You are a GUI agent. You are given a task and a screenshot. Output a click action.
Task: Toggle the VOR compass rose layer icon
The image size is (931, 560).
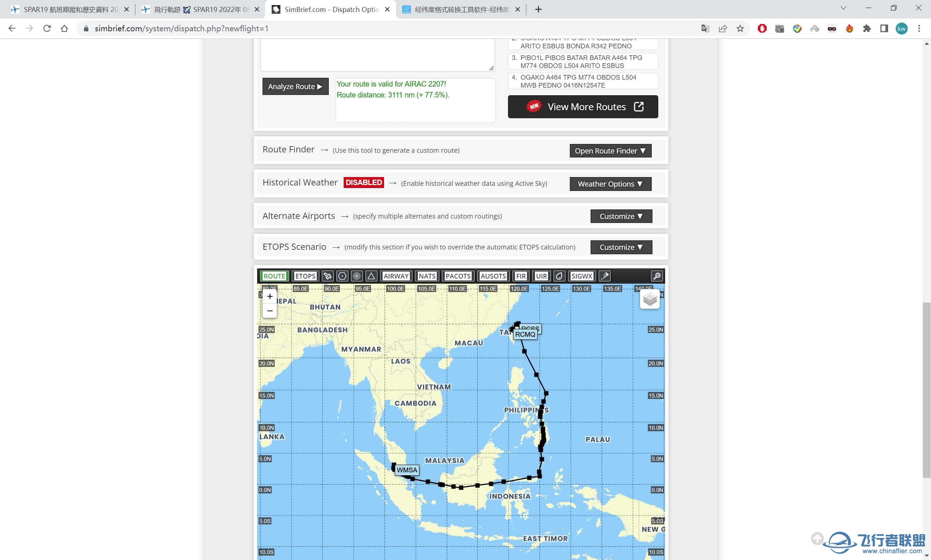coord(357,276)
